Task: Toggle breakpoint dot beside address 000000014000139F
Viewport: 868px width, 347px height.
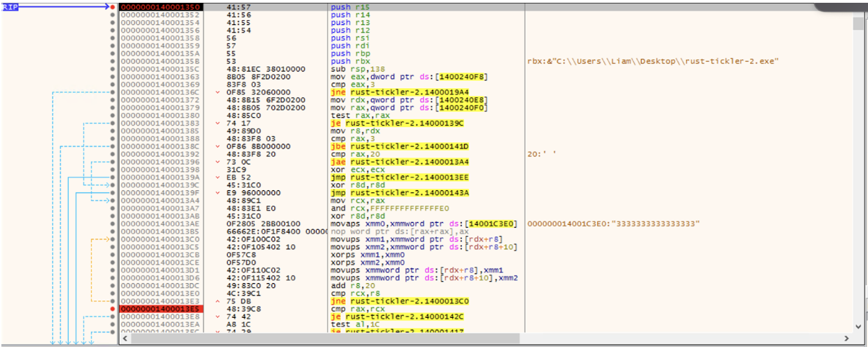Action: [x=112, y=194]
